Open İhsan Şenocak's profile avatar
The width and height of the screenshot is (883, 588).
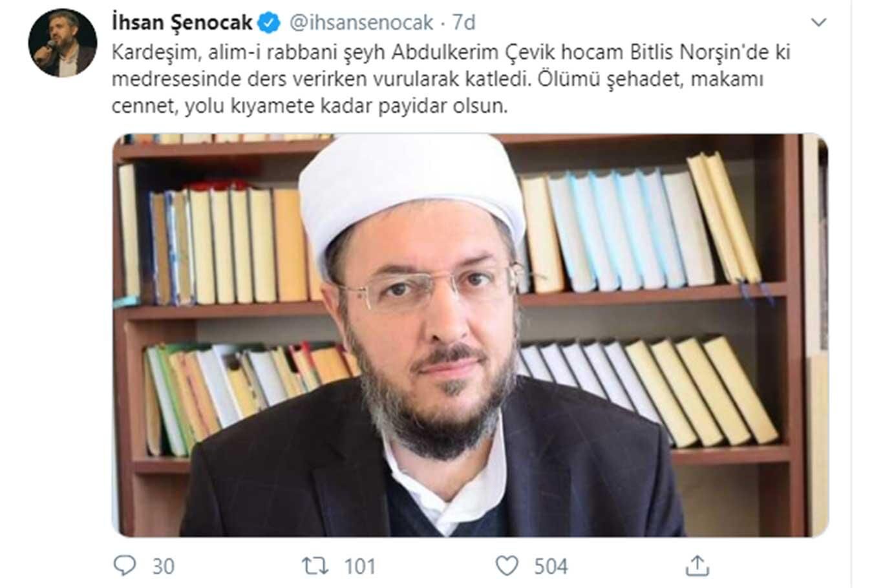click(63, 43)
